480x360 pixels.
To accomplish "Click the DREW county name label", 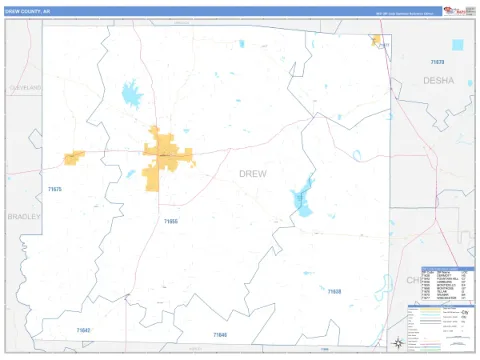I will pos(253,174).
